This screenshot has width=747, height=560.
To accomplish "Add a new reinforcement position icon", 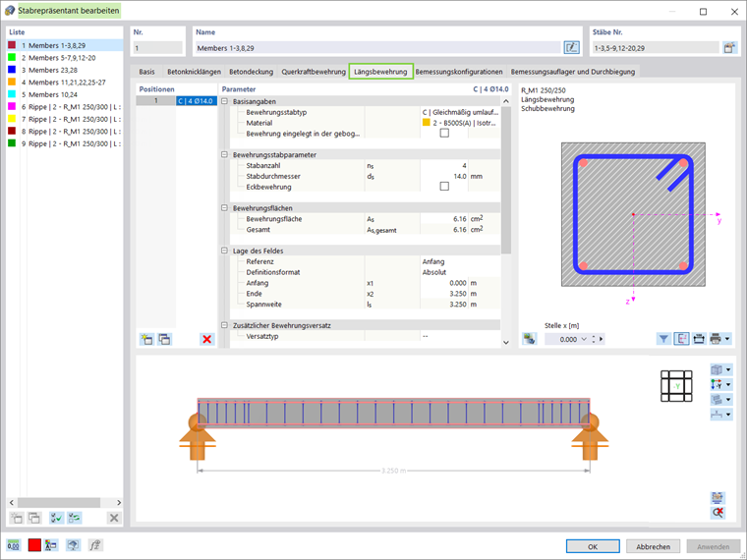I will pos(146,339).
